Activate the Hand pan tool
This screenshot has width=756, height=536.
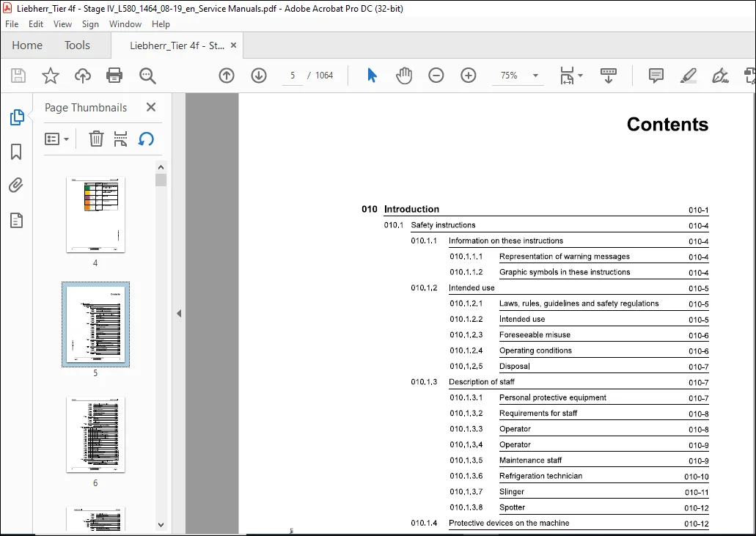[404, 76]
